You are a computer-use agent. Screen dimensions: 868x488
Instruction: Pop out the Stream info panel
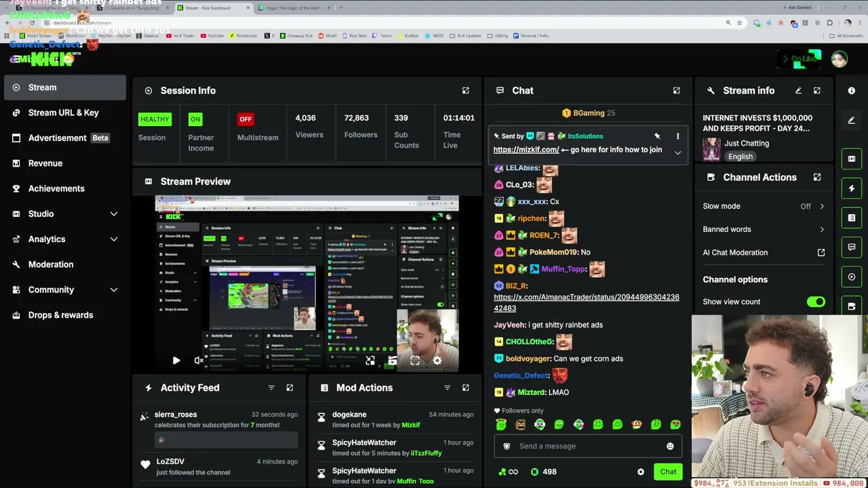[816, 90]
